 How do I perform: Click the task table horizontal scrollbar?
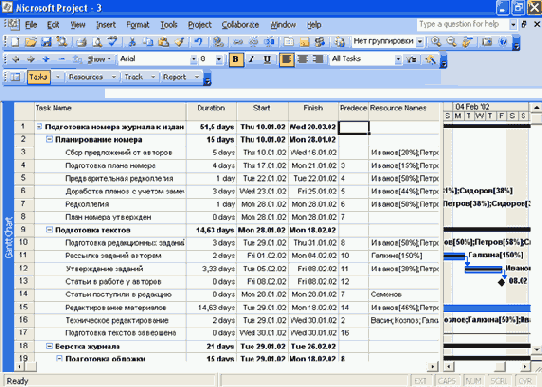click(x=226, y=366)
